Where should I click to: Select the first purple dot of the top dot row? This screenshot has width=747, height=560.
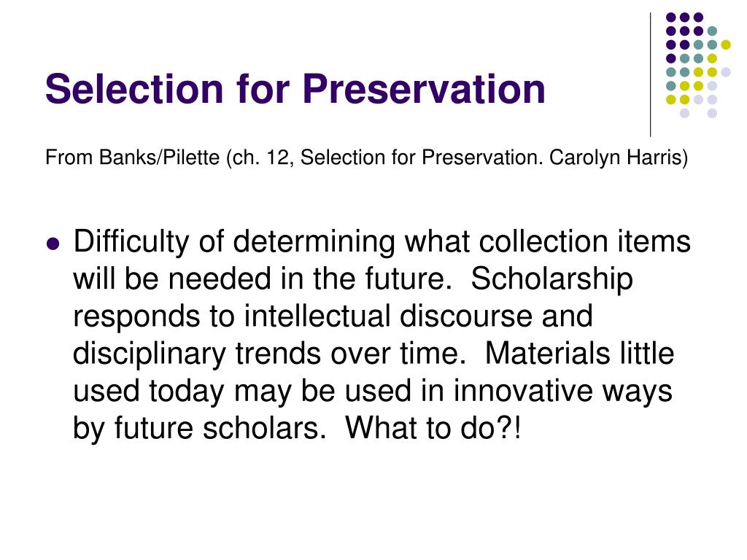(x=671, y=17)
